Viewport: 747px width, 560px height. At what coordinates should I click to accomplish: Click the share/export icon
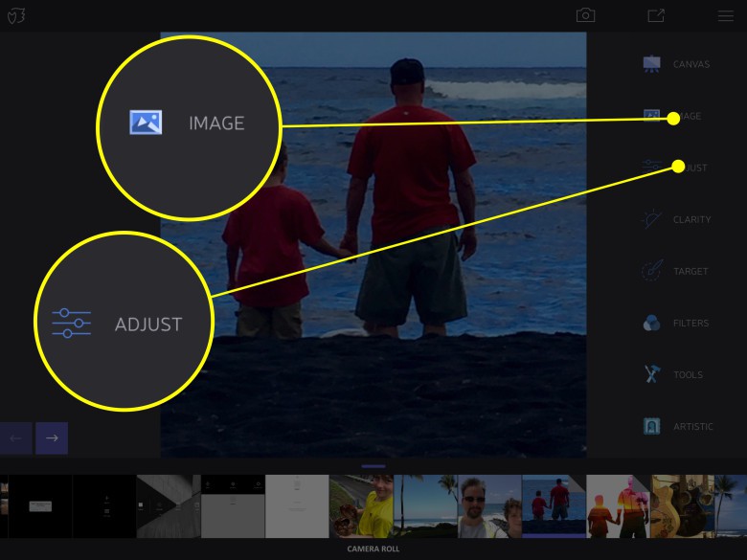(655, 15)
